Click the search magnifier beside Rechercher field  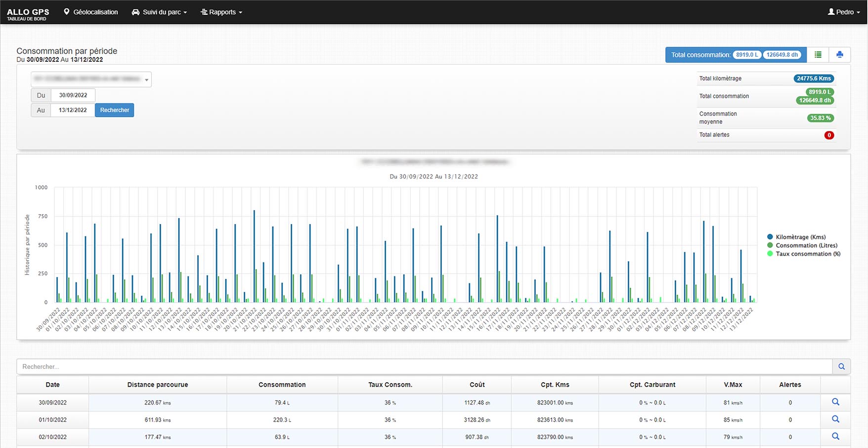coord(841,366)
